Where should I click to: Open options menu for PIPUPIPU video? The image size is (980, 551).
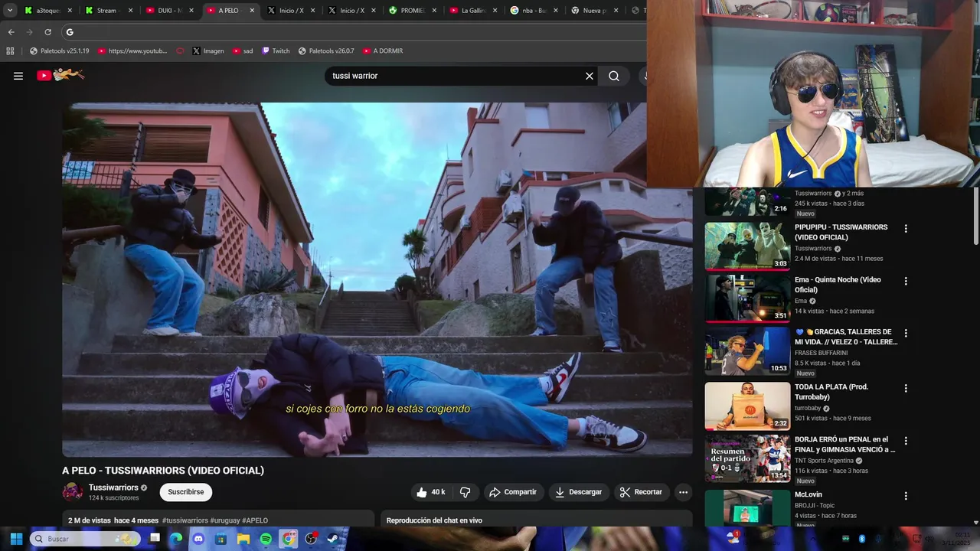click(906, 229)
